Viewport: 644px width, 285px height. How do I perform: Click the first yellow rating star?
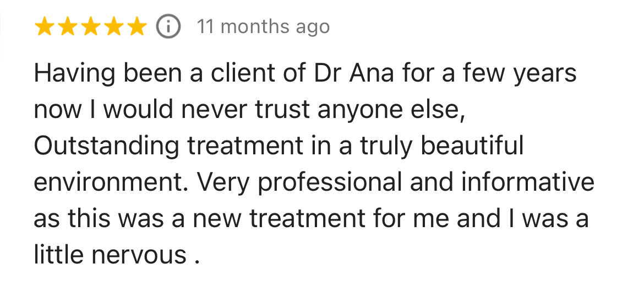[45, 26]
